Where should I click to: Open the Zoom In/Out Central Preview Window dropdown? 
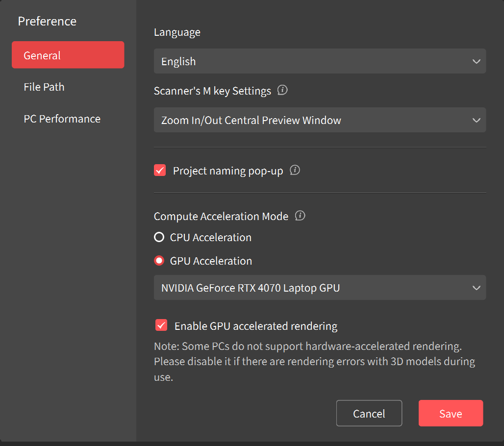(x=320, y=120)
